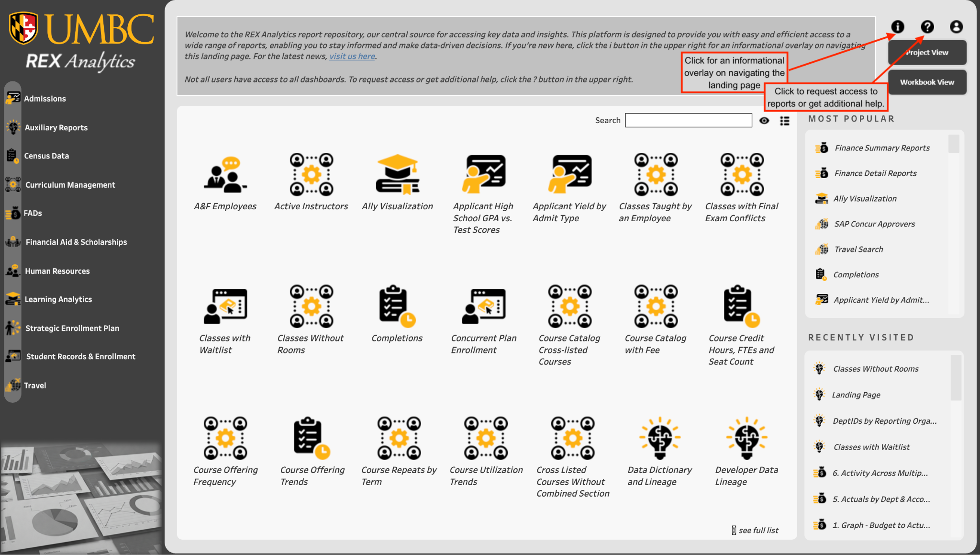Open 5. Actuals by Dept & Acco... recent item
980x555 pixels.
coord(881,499)
